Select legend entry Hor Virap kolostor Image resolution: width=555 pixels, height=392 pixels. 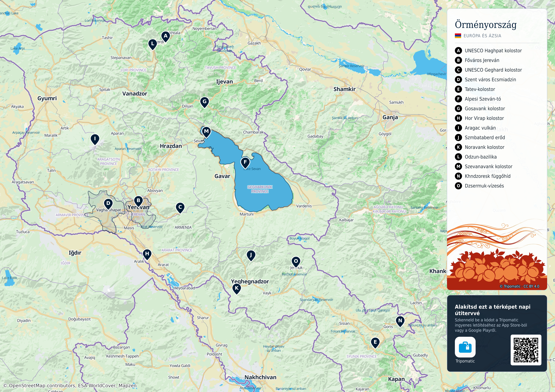point(479,118)
